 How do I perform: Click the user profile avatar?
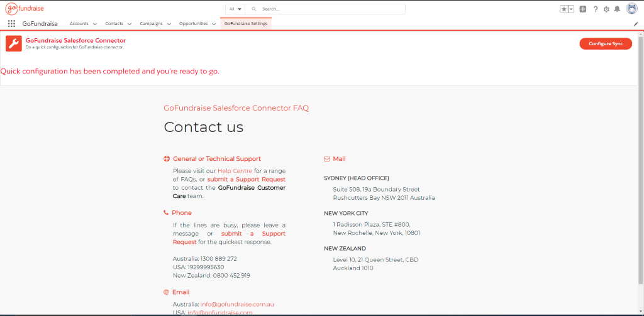coord(631,9)
